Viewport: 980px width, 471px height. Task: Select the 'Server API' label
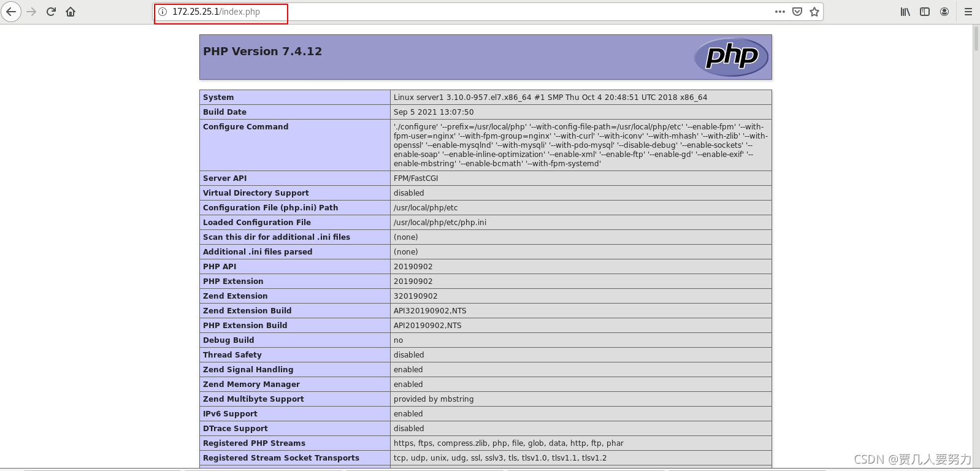(x=224, y=178)
